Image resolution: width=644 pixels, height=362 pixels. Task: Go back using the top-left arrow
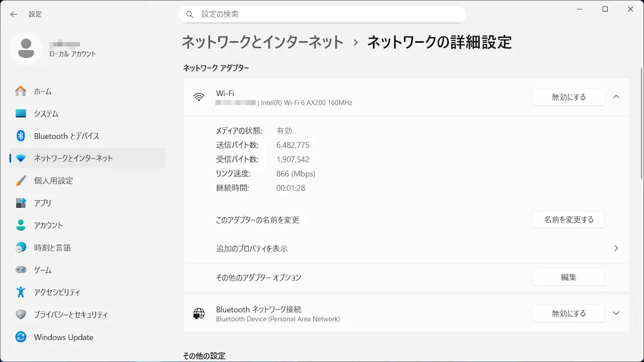(x=14, y=14)
